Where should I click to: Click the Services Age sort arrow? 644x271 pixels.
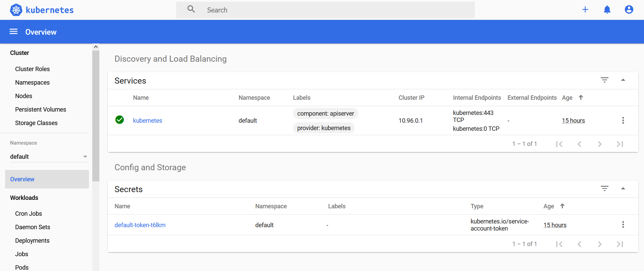tap(581, 97)
